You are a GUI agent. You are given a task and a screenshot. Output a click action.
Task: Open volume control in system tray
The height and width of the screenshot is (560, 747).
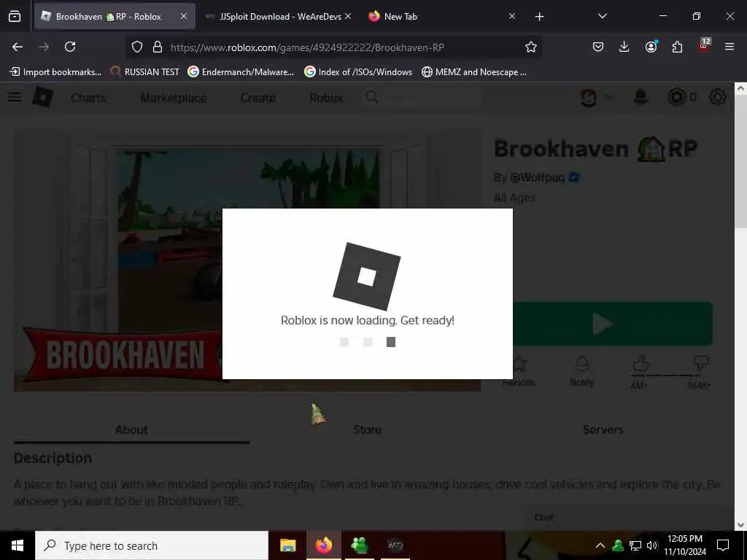652,545
